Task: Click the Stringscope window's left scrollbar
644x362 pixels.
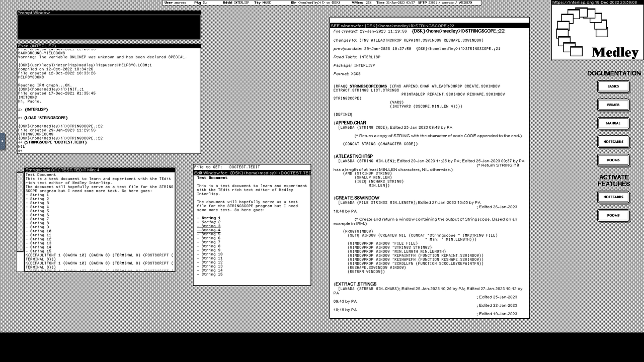Action: click(20, 222)
